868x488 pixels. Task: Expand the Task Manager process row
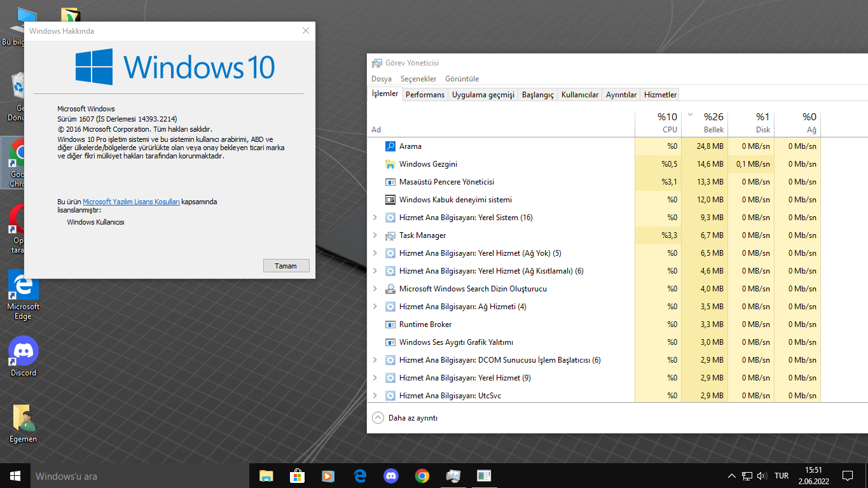point(375,235)
